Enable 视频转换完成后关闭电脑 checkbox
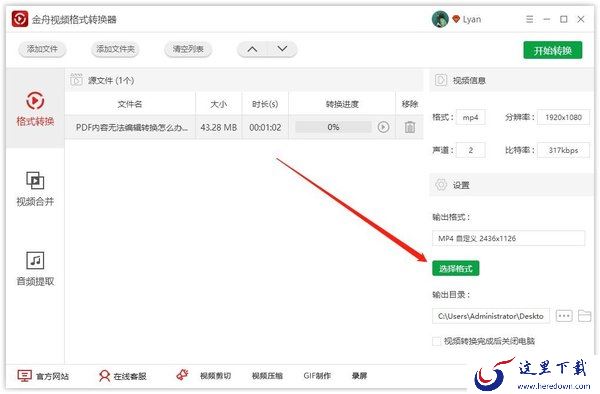 click(x=437, y=341)
